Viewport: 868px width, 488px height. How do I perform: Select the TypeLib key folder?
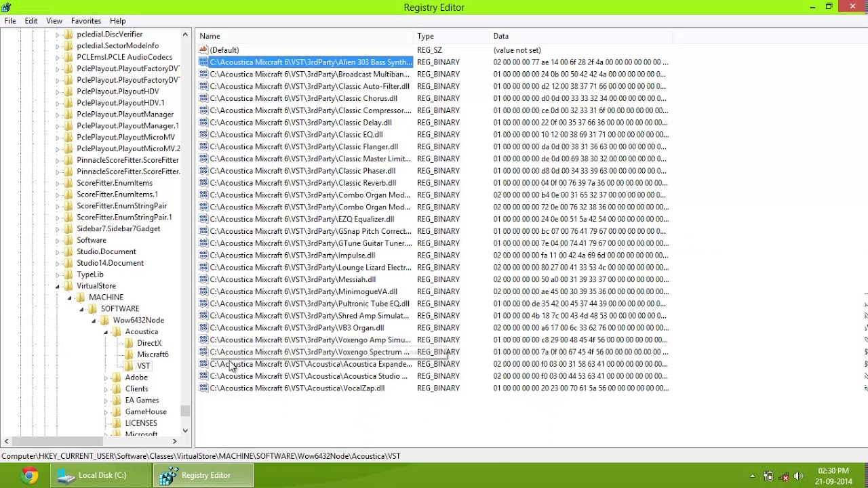90,274
